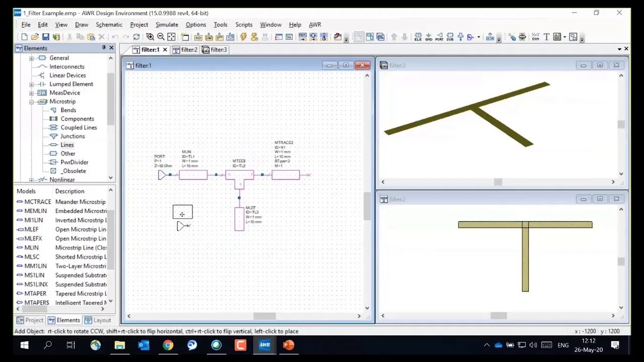Click the ELE element toolbar icon
Screen dimensions: 644x362
tap(418, 37)
